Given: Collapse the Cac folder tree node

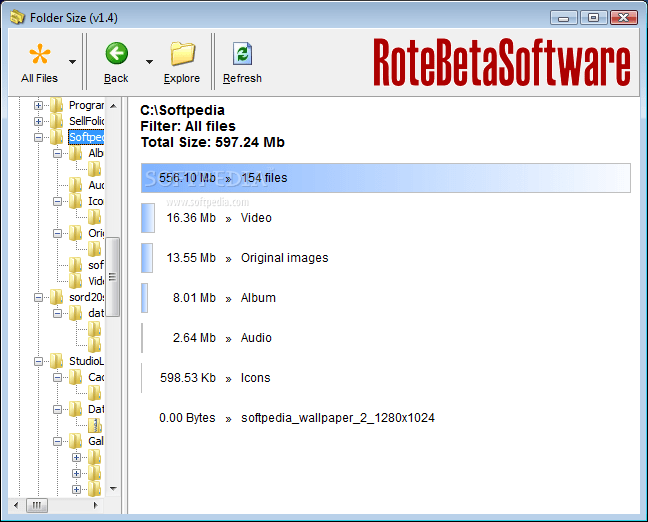Looking at the screenshot, I should (x=57, y=377).
